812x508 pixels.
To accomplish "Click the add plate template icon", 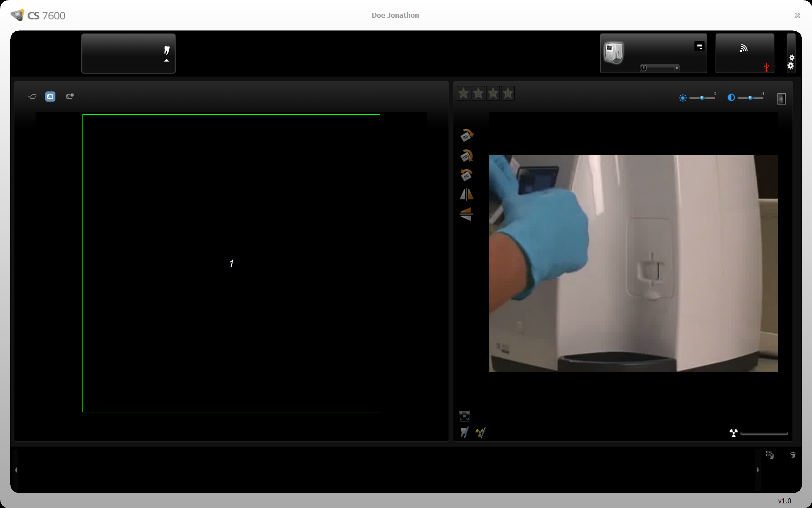I will pos(70,97).
